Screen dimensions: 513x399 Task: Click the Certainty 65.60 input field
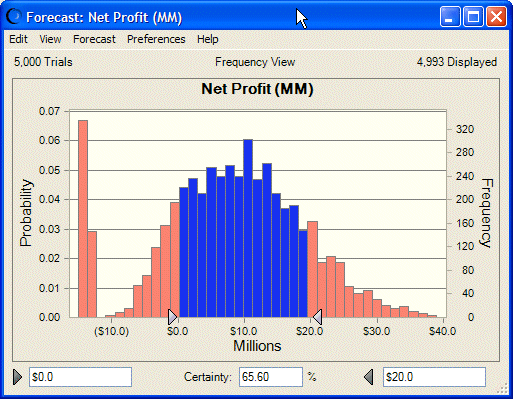point(271,377)
